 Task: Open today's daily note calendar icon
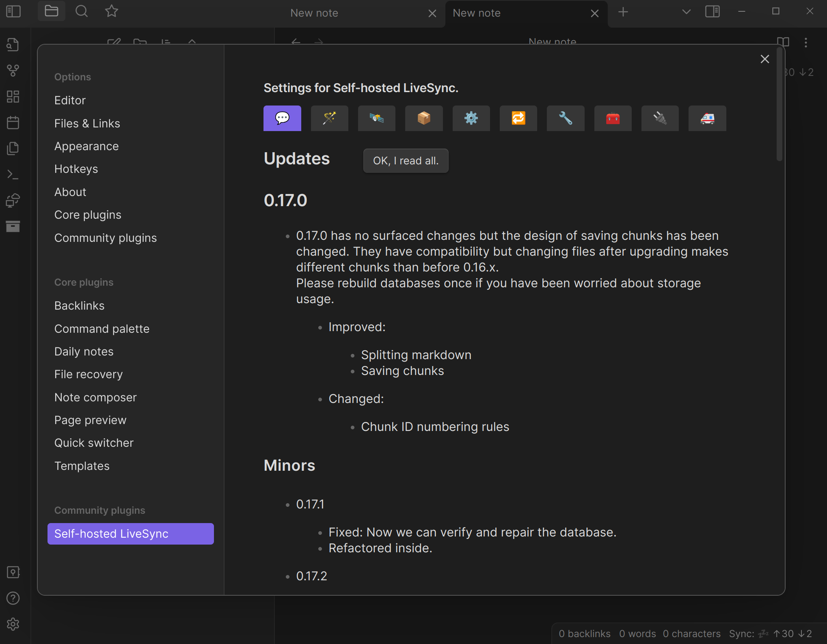point(13,123)
